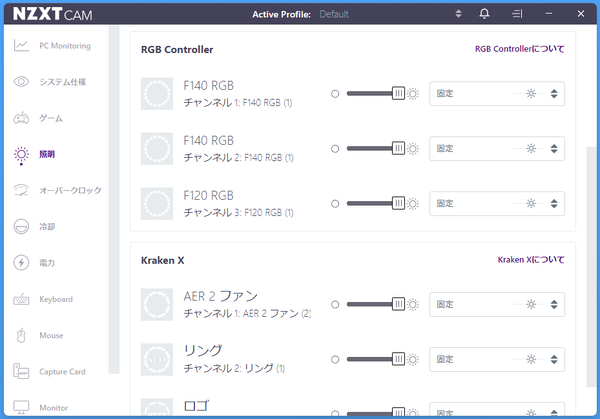Click AER 2 ファン fan thumbnail
600x419 pixels.
coord(157,305)
